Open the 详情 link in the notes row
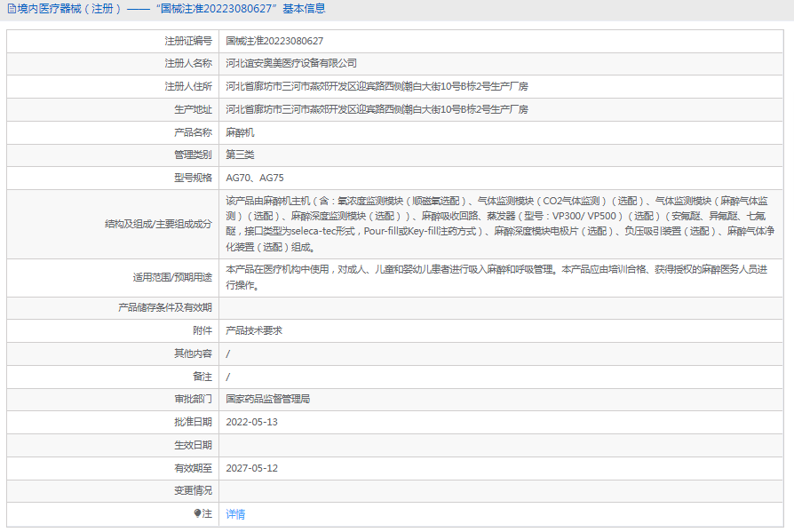This screenshot has height=532, width=794. tap(235, 514)
